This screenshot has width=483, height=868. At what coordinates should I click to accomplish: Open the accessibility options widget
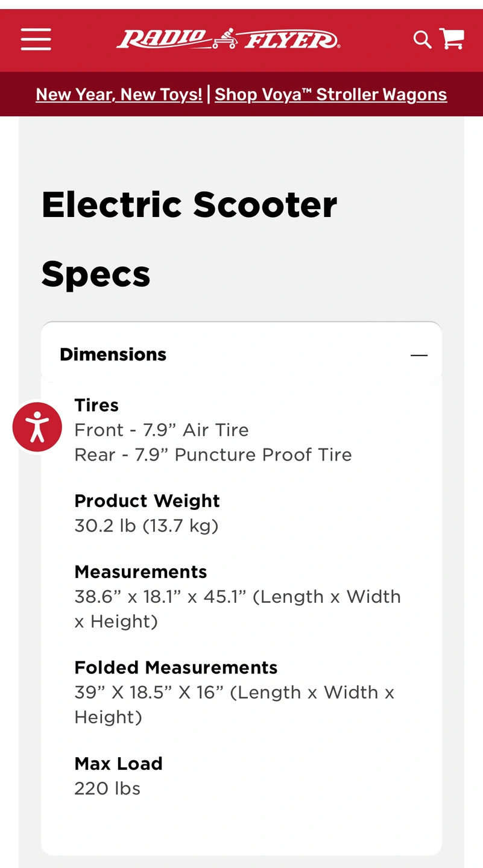click(37, 427)
